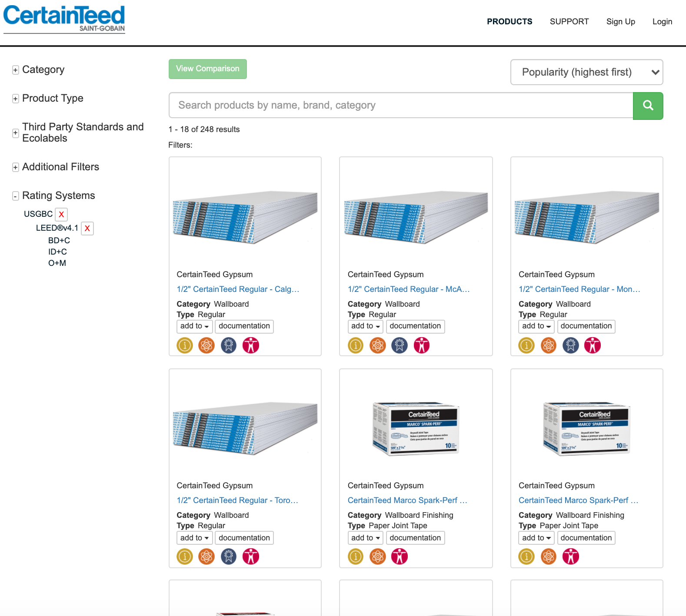Open documentation for the Toro… product
Screen dimensions: 686x616
coord(244,538)
